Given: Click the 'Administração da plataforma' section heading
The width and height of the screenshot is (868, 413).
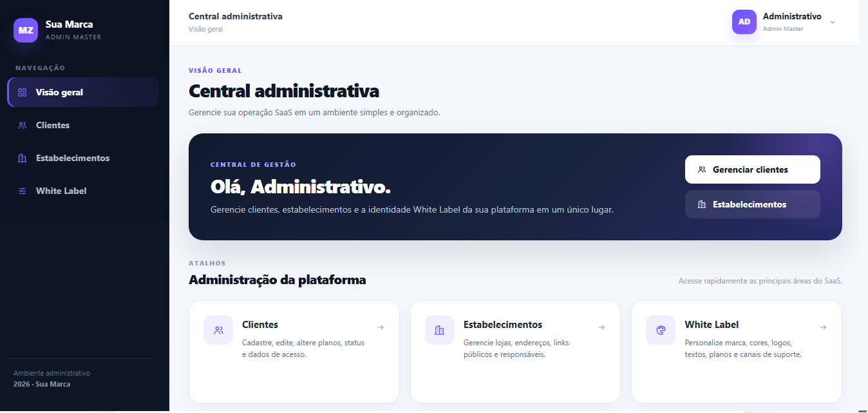Looking at the screenshot, I should pyautogui.click(x=278, y=280).
